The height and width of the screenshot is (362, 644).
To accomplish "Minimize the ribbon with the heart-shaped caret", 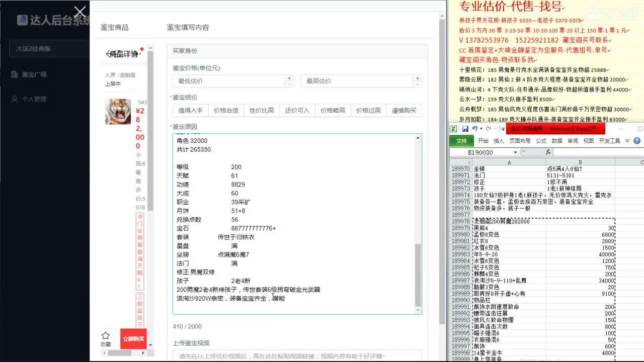I will pos(628,141).
